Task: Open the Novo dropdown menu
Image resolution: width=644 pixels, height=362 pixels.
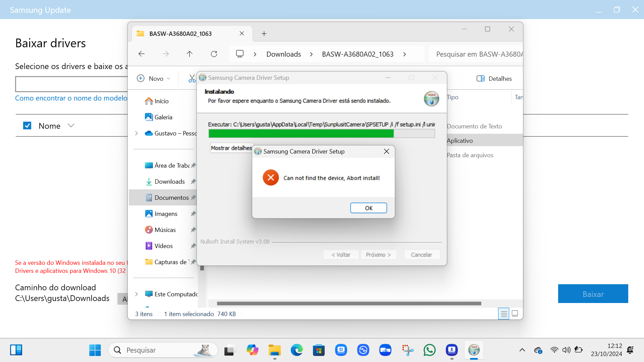Action: [154, 78]
